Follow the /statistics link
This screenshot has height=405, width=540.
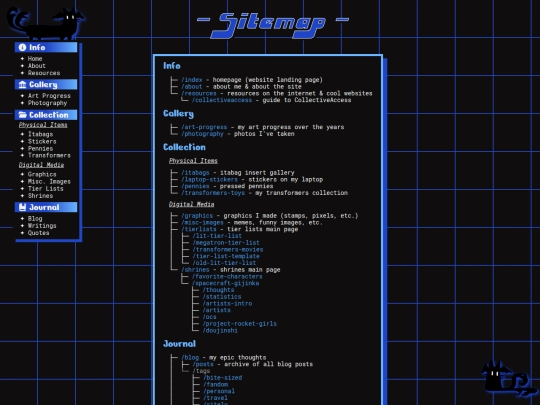(x=222, y=297)
